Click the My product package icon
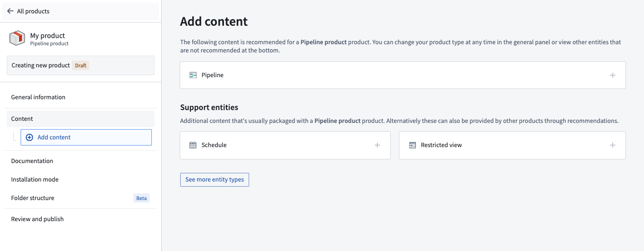 click(x=17, y=39)
